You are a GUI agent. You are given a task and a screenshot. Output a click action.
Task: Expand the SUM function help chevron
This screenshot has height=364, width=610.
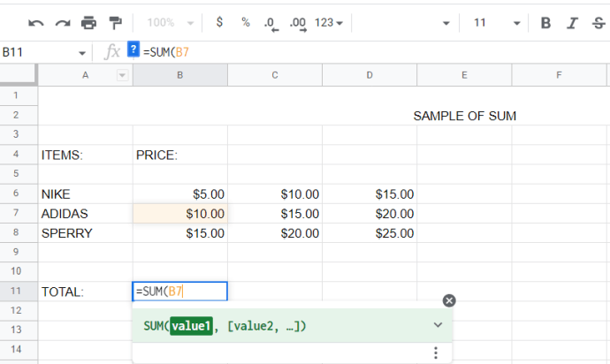pyautogui.click(x=437, y=325)
